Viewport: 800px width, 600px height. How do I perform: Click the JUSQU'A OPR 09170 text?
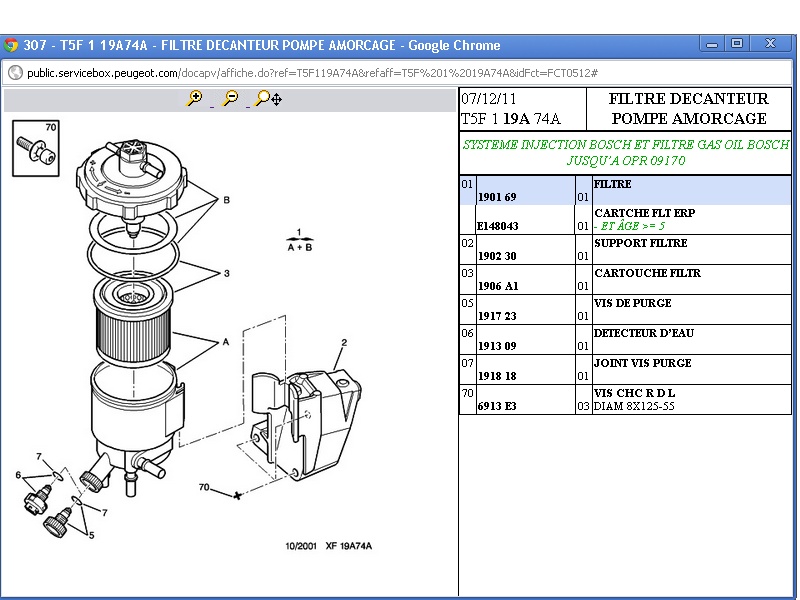click(x=626, y=161)
